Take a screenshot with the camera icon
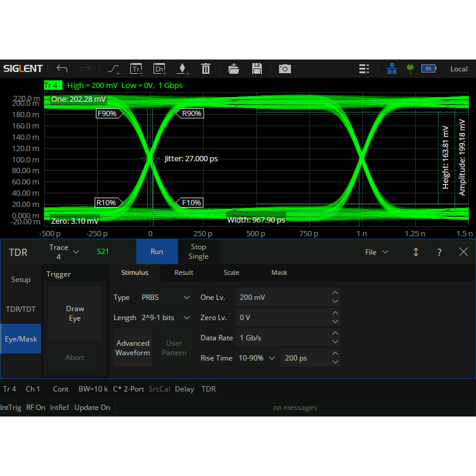The height and width of the screenshot is (476, 476). coord(285,68)
